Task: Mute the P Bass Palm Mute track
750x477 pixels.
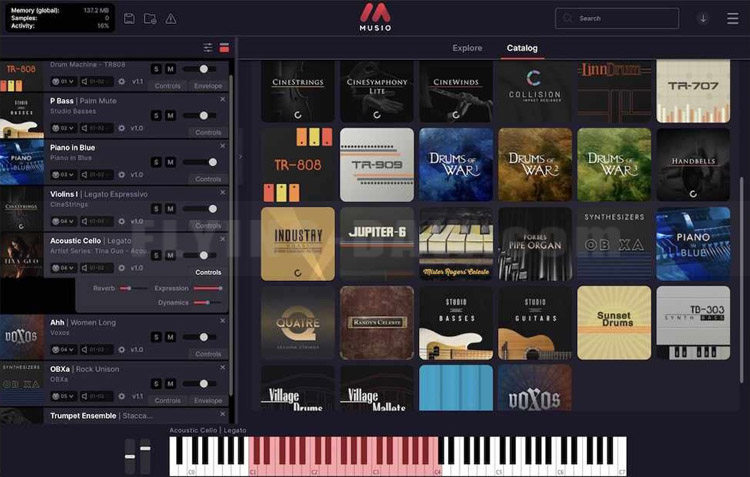Action: coord(170,115)
